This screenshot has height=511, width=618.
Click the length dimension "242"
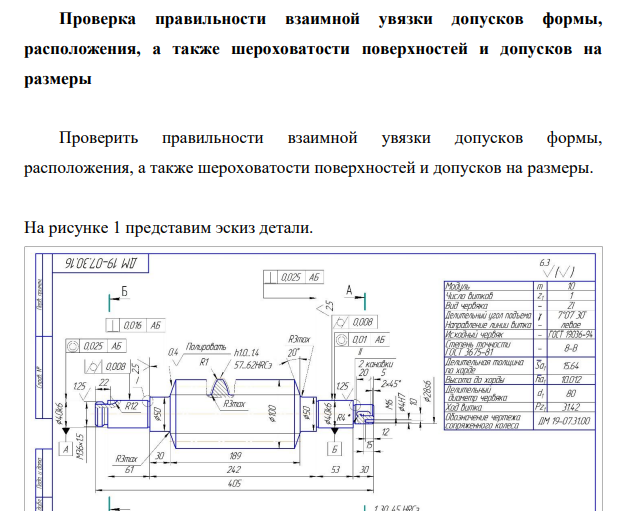234,469
